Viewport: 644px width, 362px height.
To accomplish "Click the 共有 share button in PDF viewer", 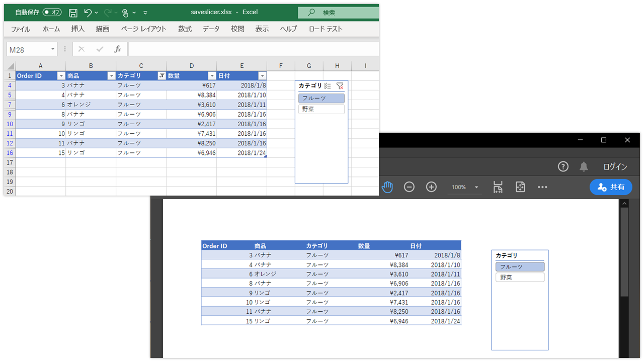I will pyautogui.click(x=611, y=187).
